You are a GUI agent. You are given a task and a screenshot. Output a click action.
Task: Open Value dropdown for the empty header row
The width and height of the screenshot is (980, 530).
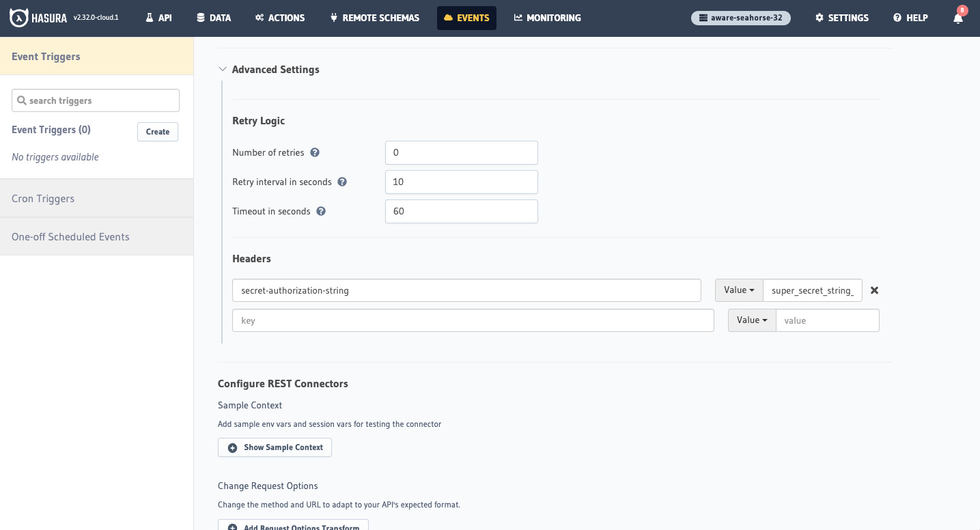(x=751, y=320)
